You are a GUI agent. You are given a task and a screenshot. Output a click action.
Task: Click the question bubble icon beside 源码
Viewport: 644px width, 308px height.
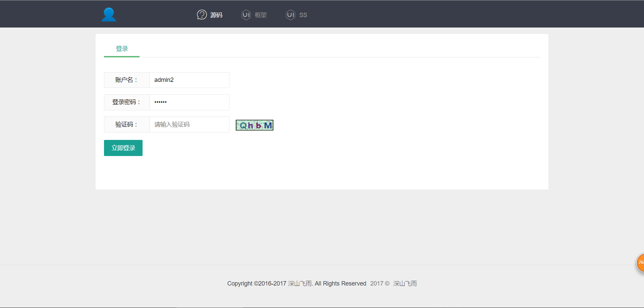coord(202,15)
